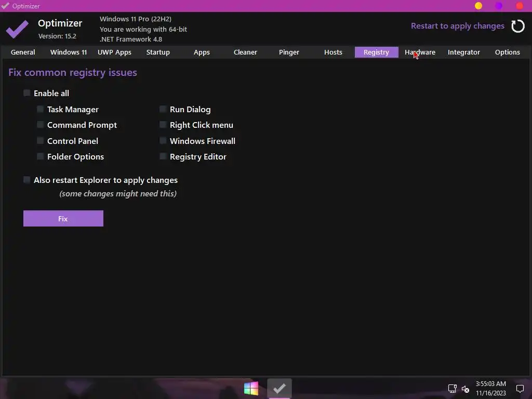Screen dimensions: 532x399
Task: Open the Apps tab
Action: click(202, 52)
